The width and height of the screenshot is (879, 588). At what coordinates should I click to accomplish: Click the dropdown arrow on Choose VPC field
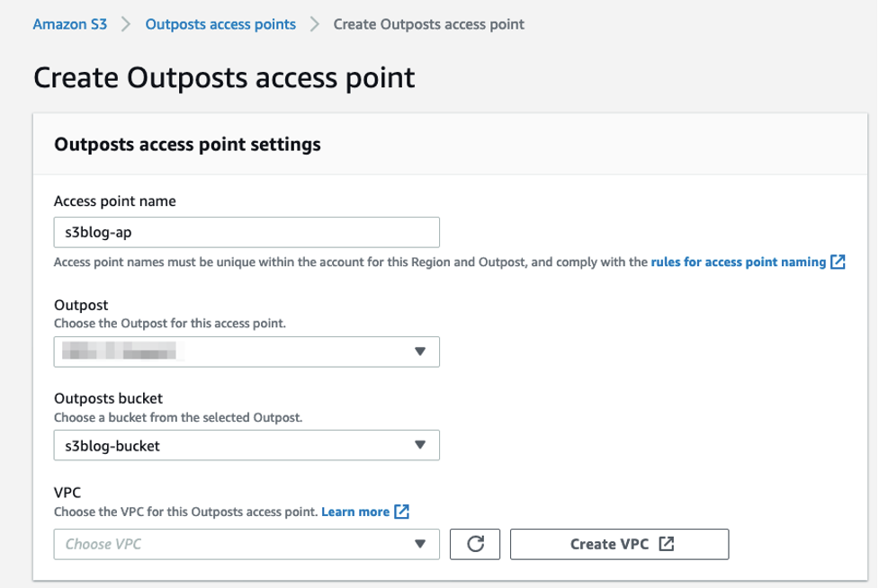(x=422, y=543)
